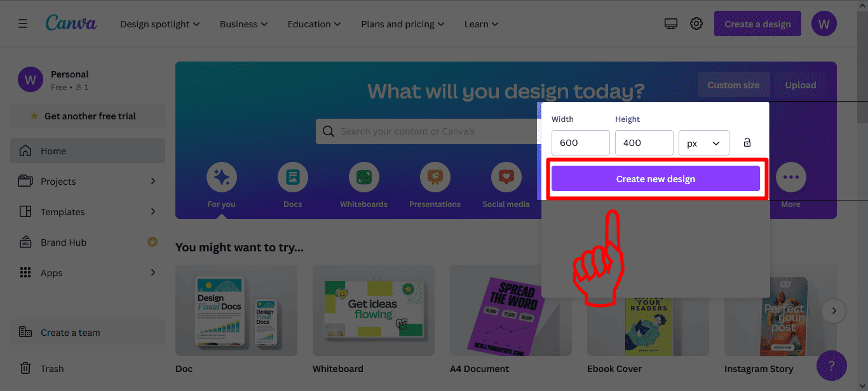
Task: Open Projects in the sidebar
Action: (88, 181)
